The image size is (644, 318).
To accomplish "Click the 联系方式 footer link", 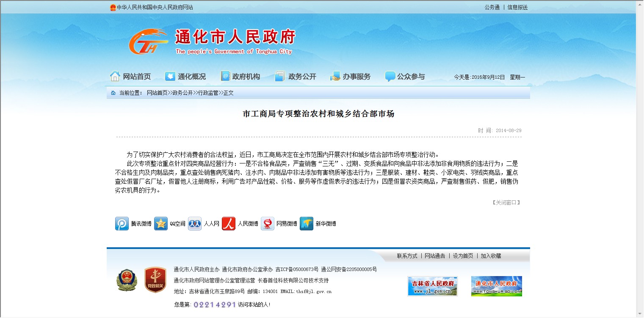I will click(x=407, y=256).
